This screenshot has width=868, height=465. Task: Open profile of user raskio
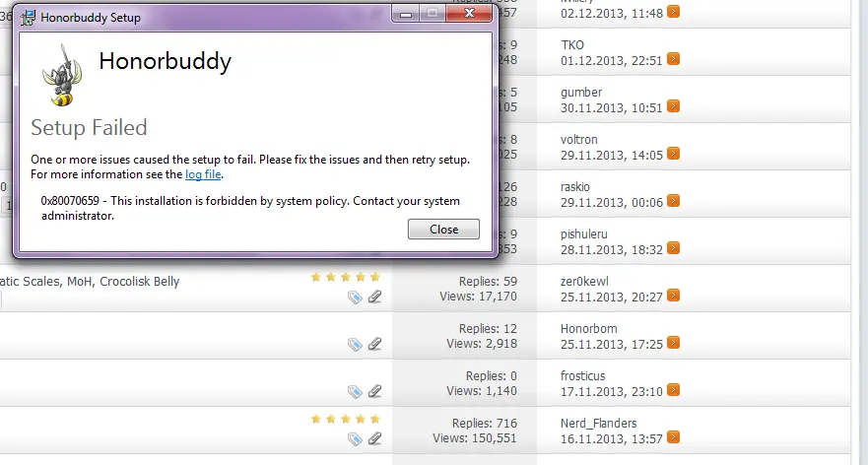[574, 187]
